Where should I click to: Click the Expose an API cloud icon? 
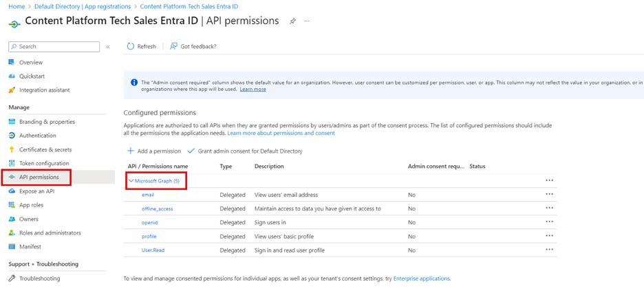(12, 191)
